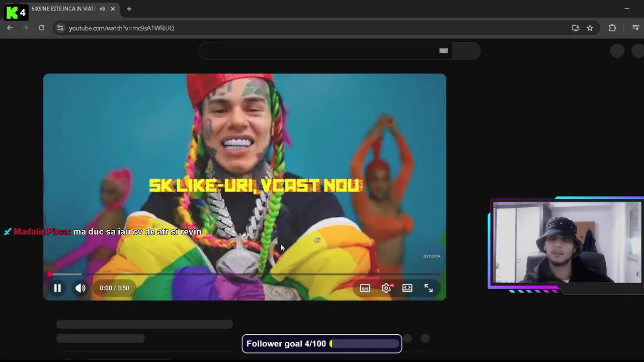Open a new browser tab
This screenshot has height=362, width=644.
tap(129, 9)
